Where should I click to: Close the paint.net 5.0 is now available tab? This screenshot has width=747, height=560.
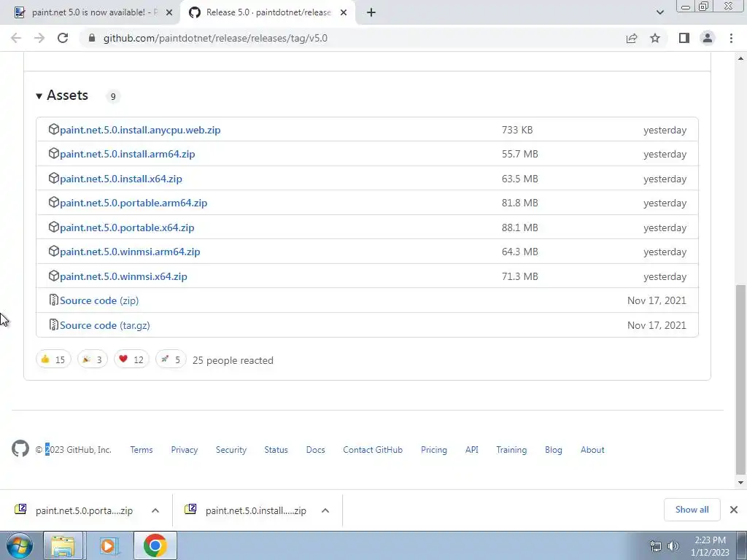[x=169, y=13]
